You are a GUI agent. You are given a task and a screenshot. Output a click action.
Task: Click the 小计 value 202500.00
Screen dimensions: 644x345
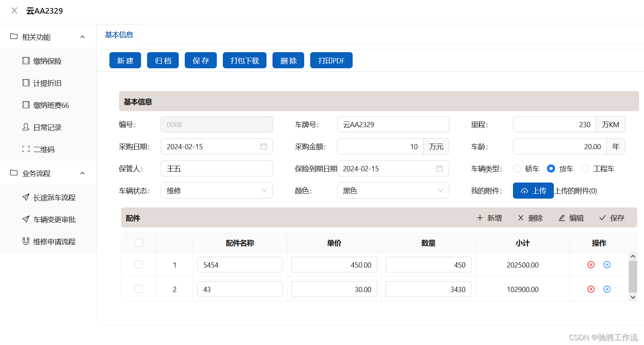click(523, 265)
